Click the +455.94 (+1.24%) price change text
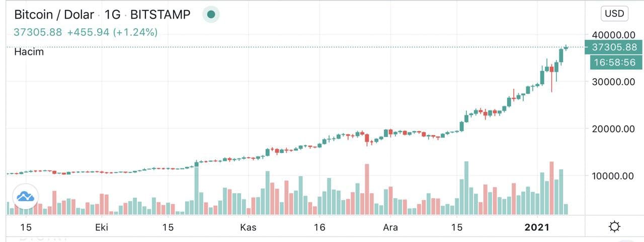 pyautogui.click(x=112, y=32)
